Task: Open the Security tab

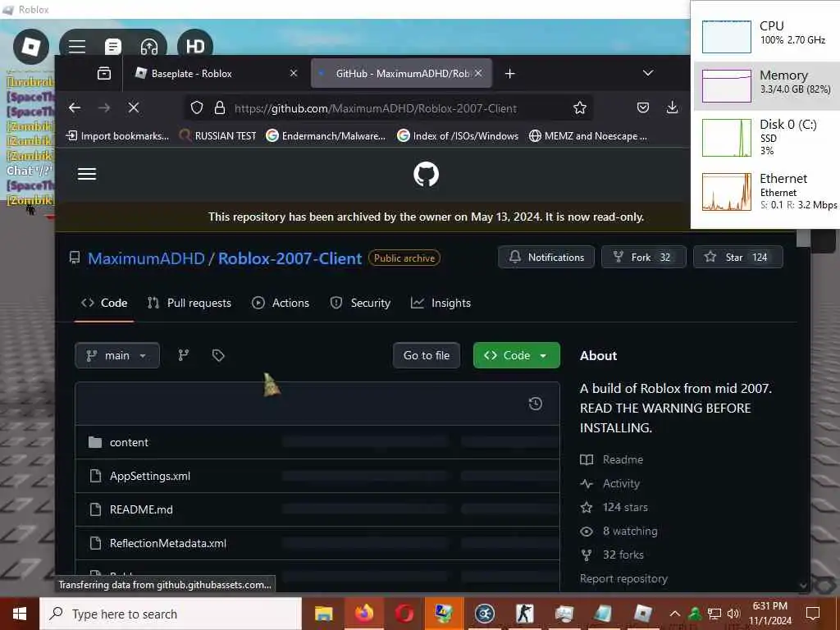Action: [360, 304]
